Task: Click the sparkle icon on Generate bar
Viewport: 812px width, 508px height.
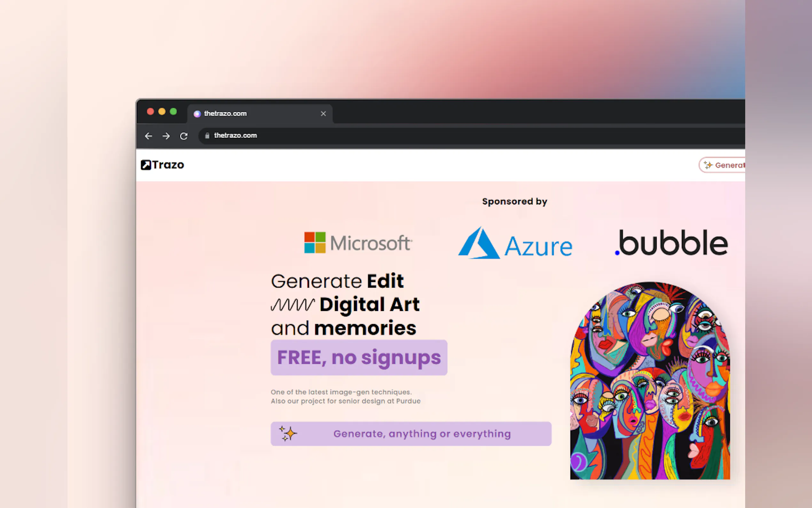Action: click(288, 433)
